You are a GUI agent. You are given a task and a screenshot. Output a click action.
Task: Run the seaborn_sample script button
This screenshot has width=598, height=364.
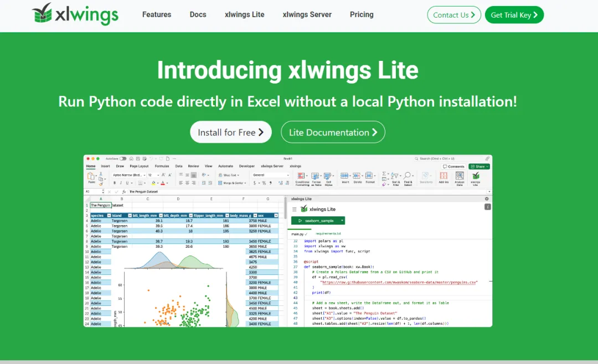[x=316, y=221]
